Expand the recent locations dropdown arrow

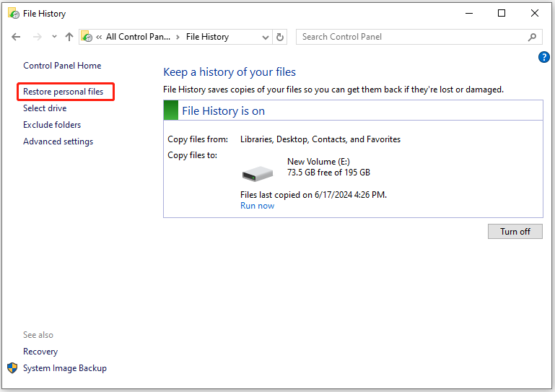[54, 37]
